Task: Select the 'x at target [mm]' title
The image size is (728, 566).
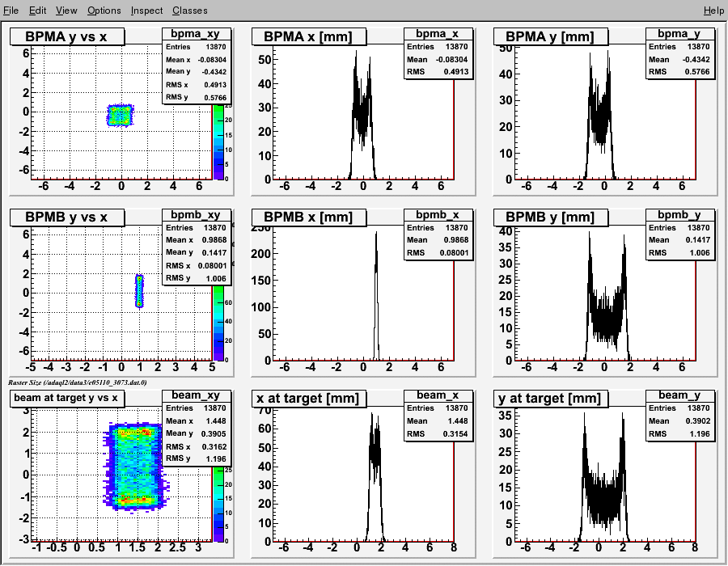Action: coord(309,398)
